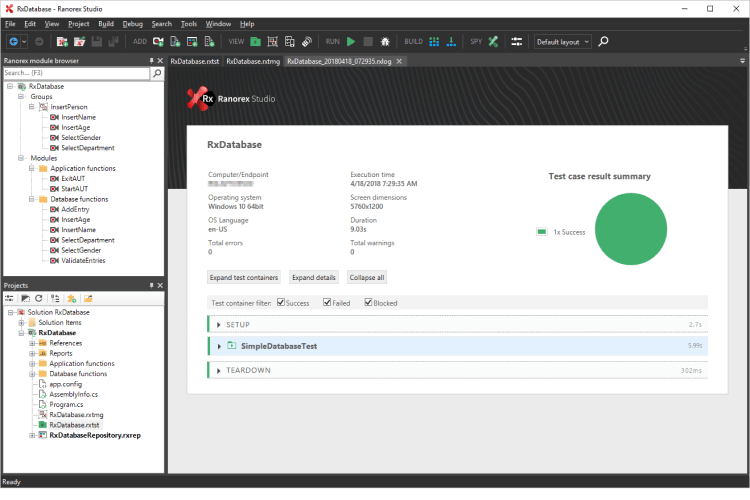Open the test suite view icon
750x500 pixels.
(255, 42)
